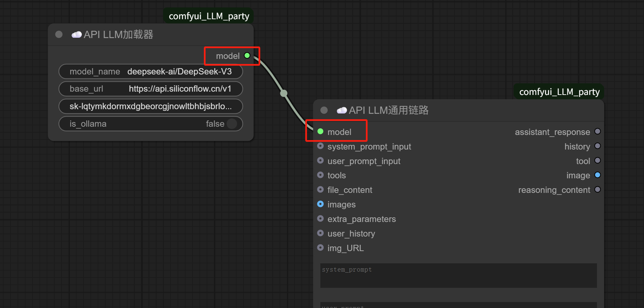Viewport: 644px width, 308px height.
Task: Click the assistant_response output port
Action: 598,131
